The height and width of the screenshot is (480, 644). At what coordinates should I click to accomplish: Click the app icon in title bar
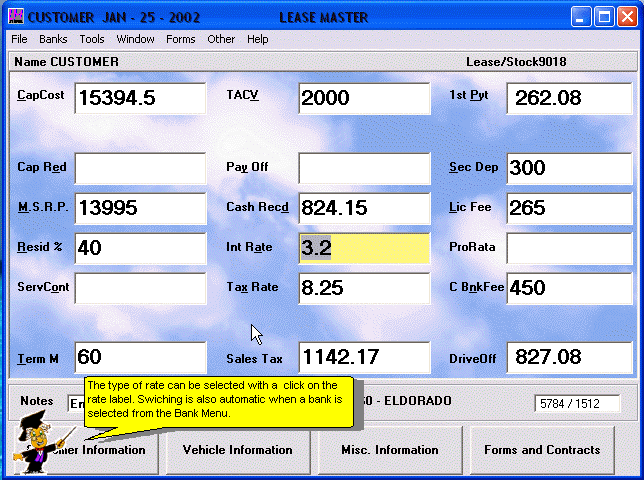click(15, 17)
